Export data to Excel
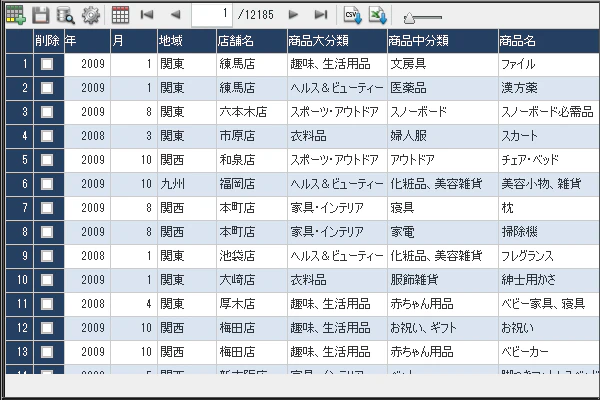Screen dimensions: 600x400 [378, 15]
